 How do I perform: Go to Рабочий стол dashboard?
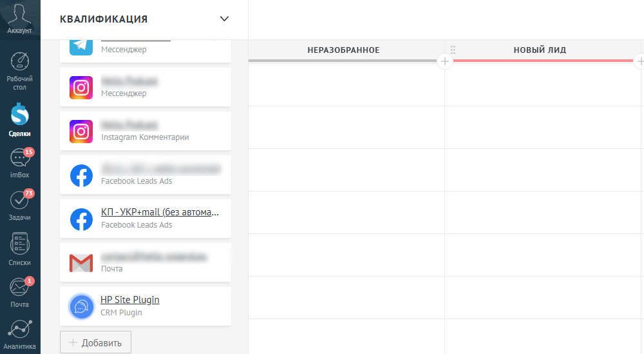[19, 71]
